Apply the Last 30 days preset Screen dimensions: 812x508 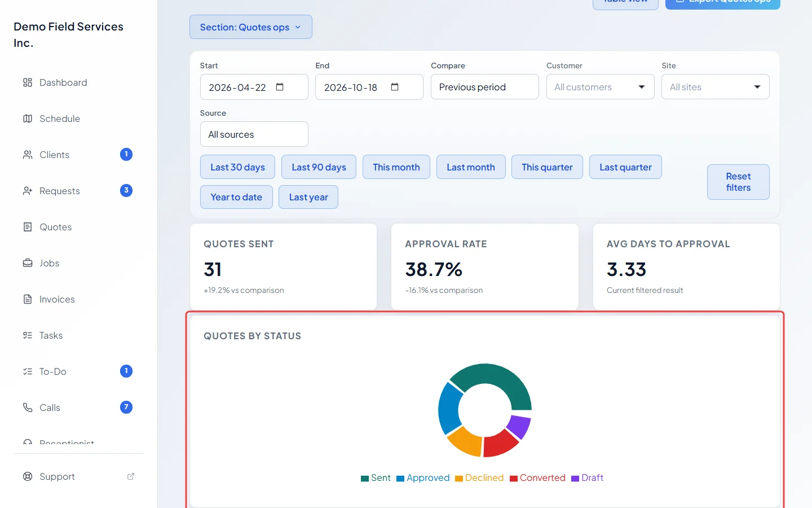tap(237, 167)
